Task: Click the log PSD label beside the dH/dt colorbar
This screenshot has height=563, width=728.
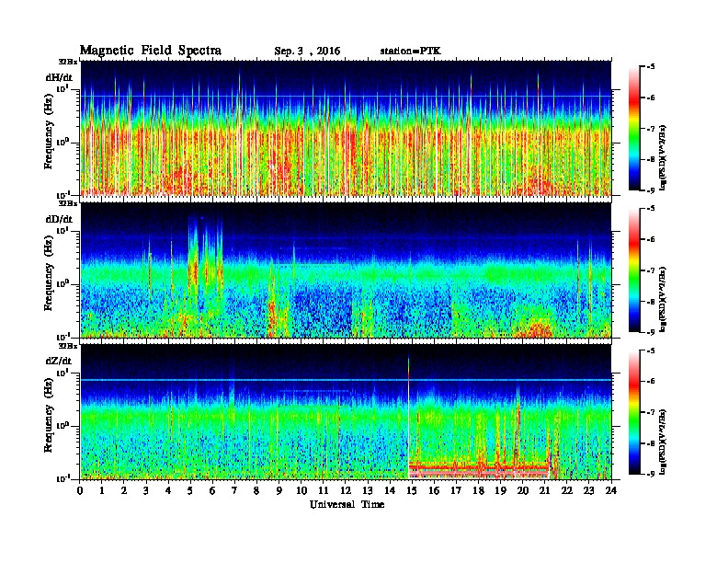Action: pyautogui.click(x=664, y=157)
